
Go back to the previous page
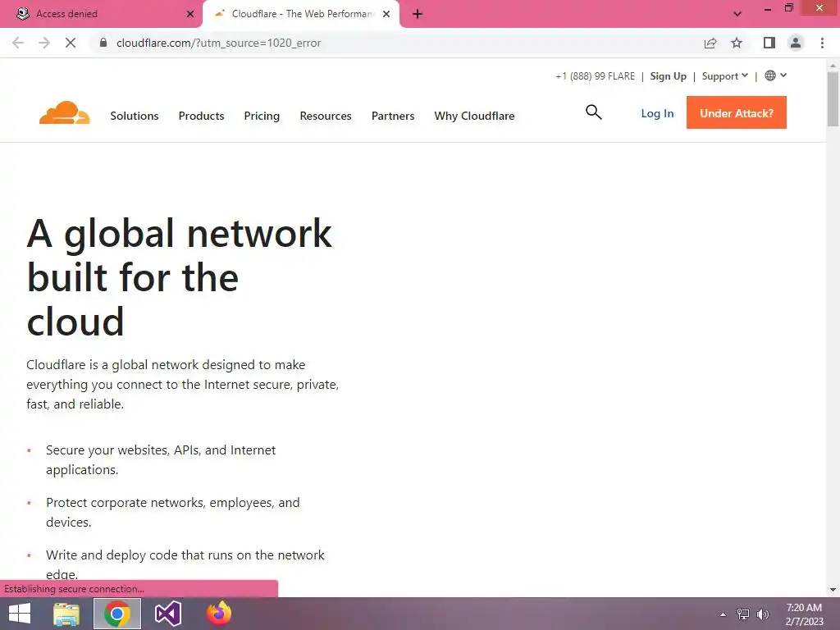point(18,43)
